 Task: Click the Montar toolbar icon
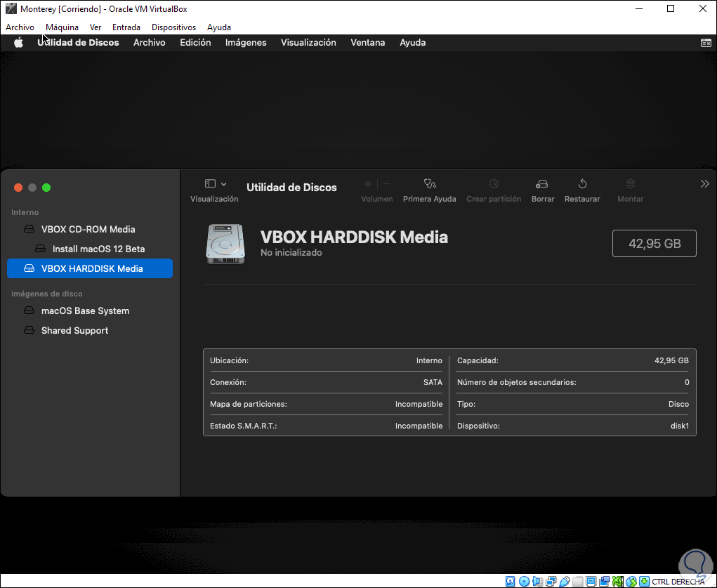pyautogui.click(x=631, y=184)
